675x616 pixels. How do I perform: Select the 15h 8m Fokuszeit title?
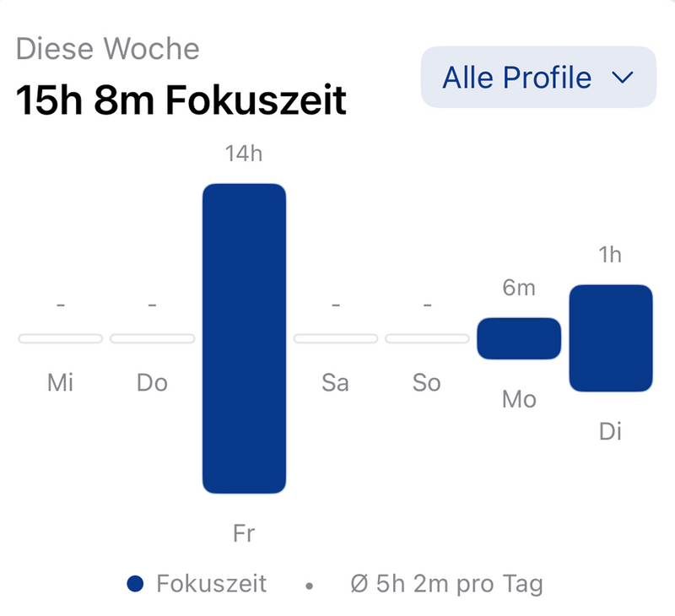(181, 99)
